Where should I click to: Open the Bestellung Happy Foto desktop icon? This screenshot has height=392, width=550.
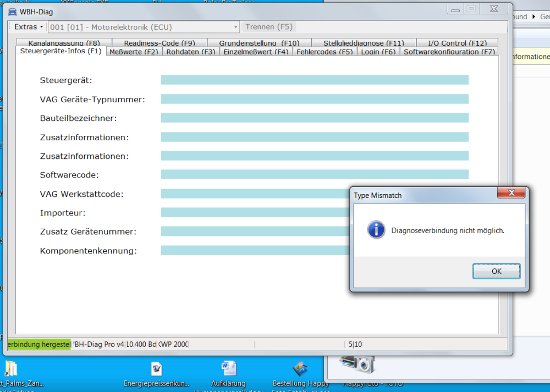[300, 369]
